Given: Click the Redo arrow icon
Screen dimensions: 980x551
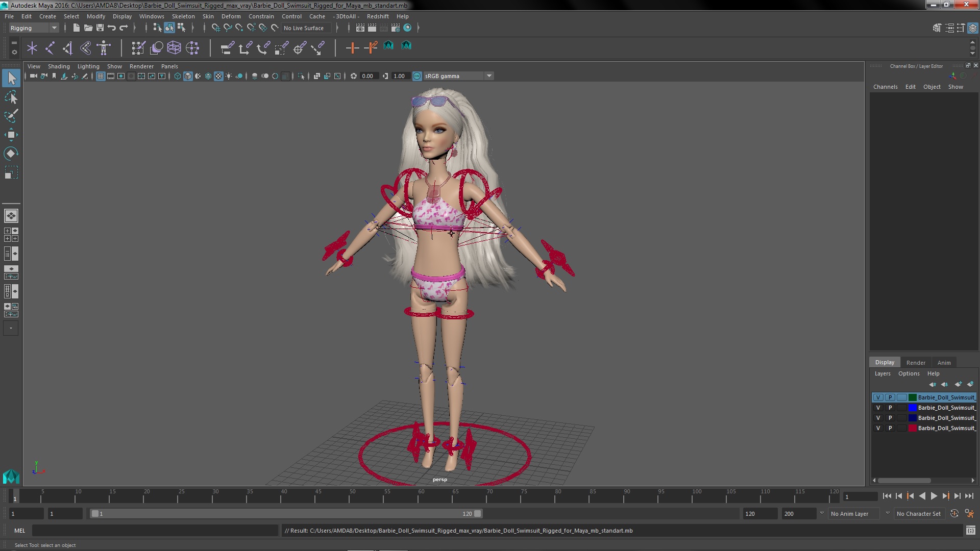Looking at the screenshot, I should 123,28.
